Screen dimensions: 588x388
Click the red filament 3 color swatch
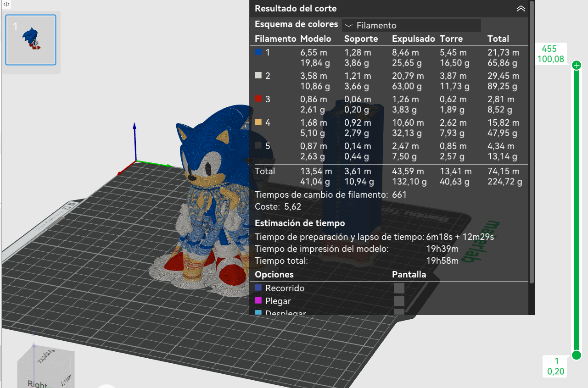(x=258, y=99)
